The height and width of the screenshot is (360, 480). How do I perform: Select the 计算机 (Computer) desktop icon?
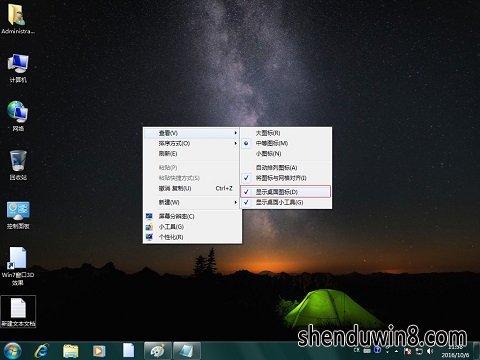(x=18, y=68)
